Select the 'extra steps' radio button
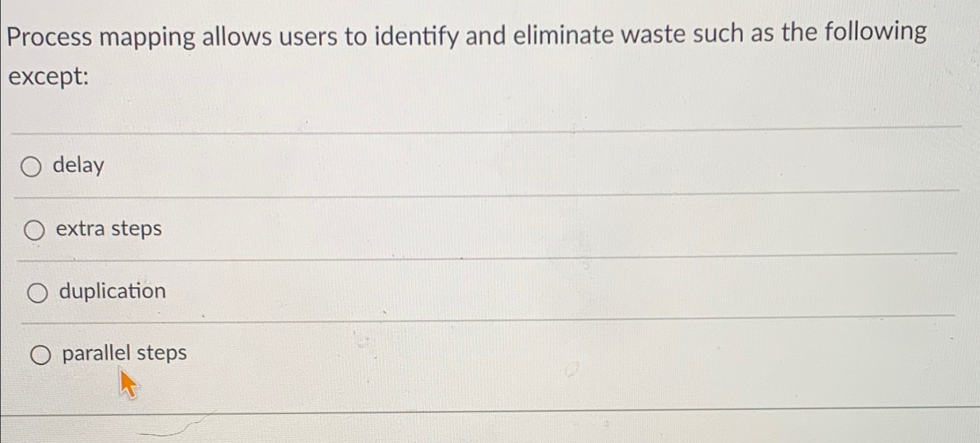 (x=36, y=230)
